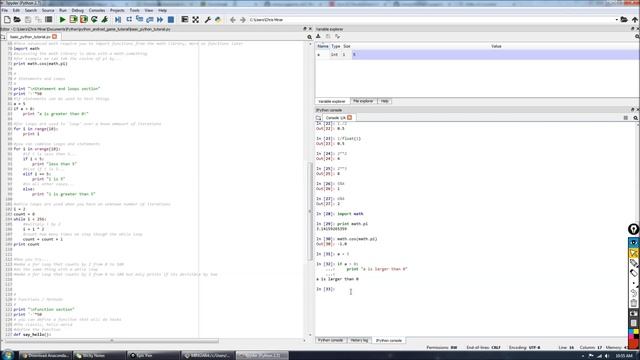Stop debugging with the blue square icon

pos(171,20)
